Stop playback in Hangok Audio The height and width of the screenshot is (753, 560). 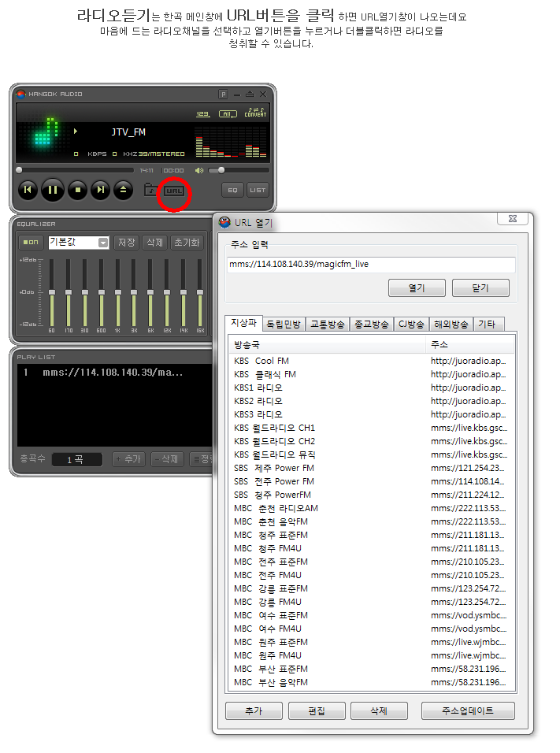coord(77,190)
